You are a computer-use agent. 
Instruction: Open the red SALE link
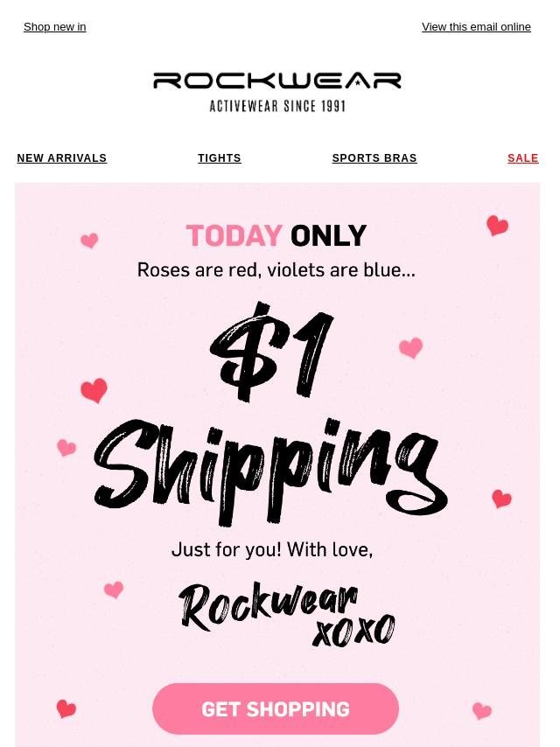click(x=523, y=158)
